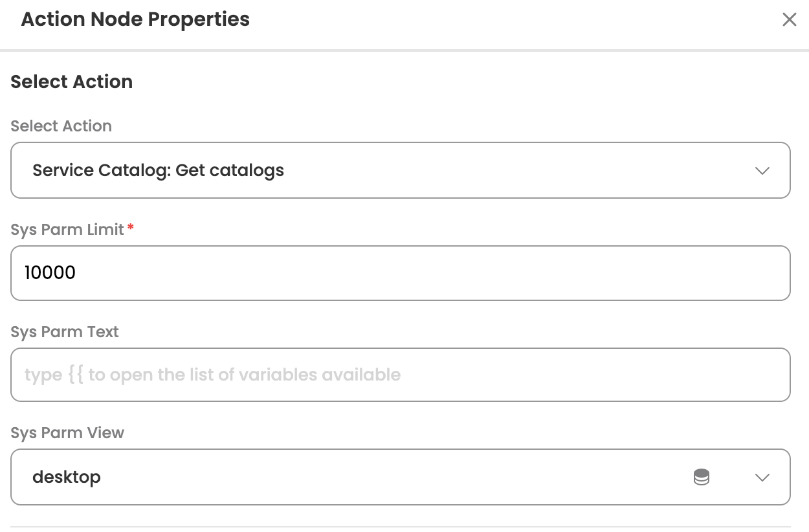Click the Sys Parm Limit label

[x=67, y=230]
